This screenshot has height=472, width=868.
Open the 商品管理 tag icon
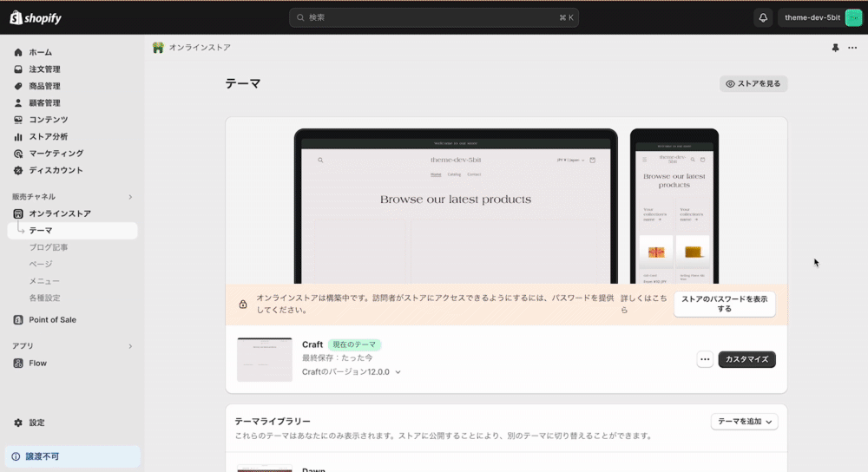(x=18, y=86)
